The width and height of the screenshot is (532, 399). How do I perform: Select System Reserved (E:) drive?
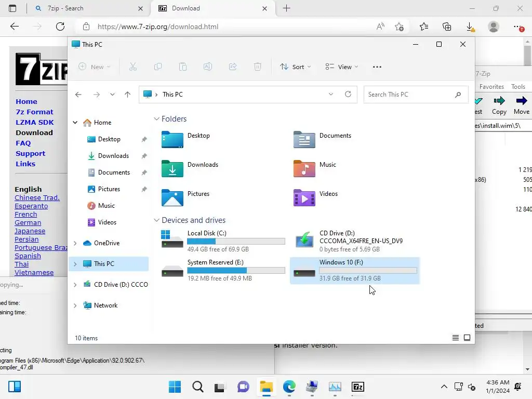[x=223, y=270]
